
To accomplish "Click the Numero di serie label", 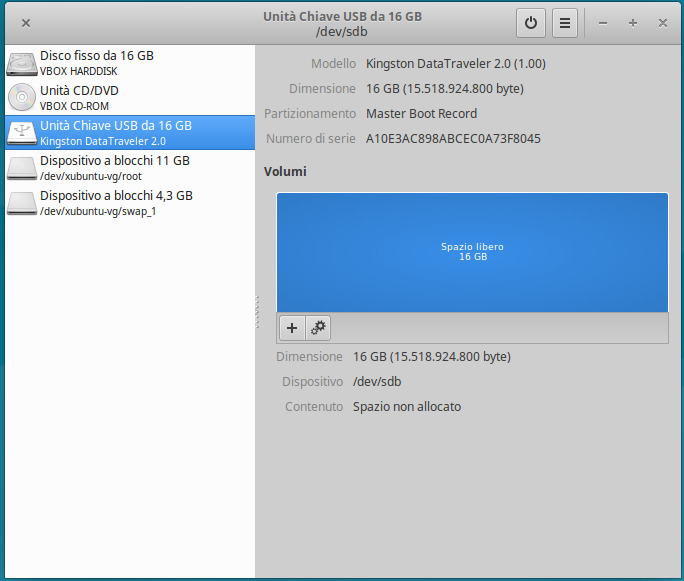I will (x=311, y=139).
